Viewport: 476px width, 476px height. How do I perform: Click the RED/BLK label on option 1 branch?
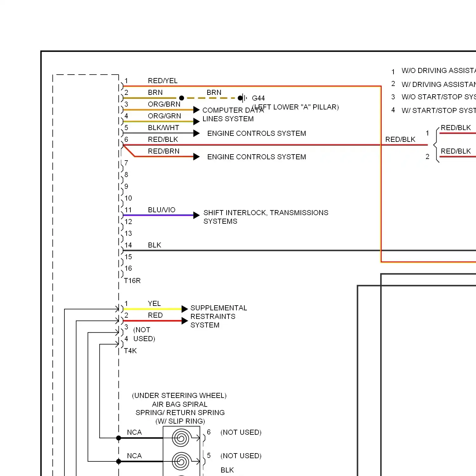456,128
